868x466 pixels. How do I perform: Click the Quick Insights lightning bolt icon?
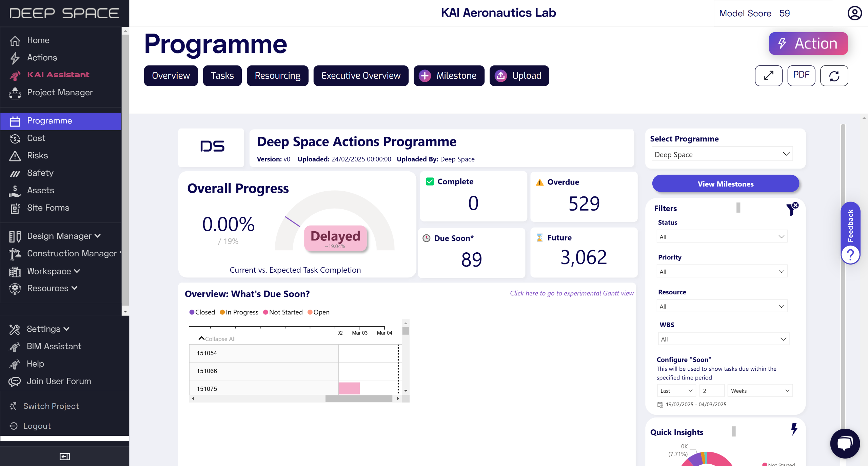pyautogui.click(x=794, y=429)
